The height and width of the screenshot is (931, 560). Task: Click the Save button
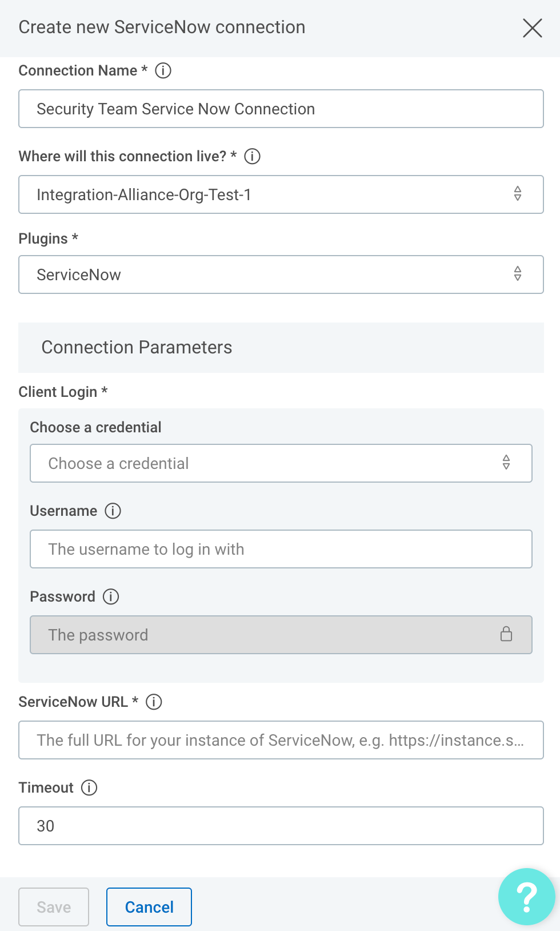pyautogui.click(x=54, y=907)
